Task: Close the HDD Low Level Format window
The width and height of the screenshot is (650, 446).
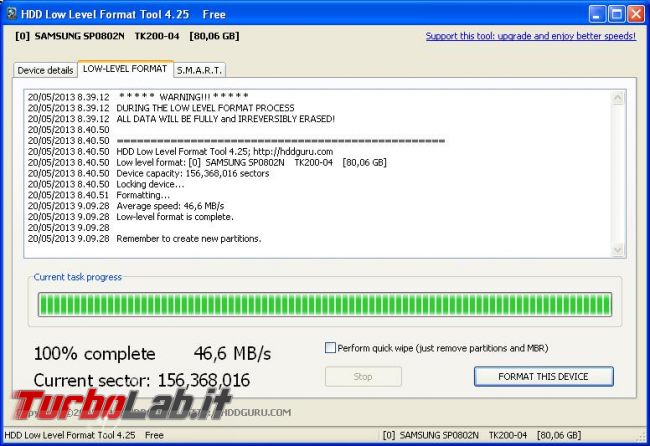Action: pos(636,15)
